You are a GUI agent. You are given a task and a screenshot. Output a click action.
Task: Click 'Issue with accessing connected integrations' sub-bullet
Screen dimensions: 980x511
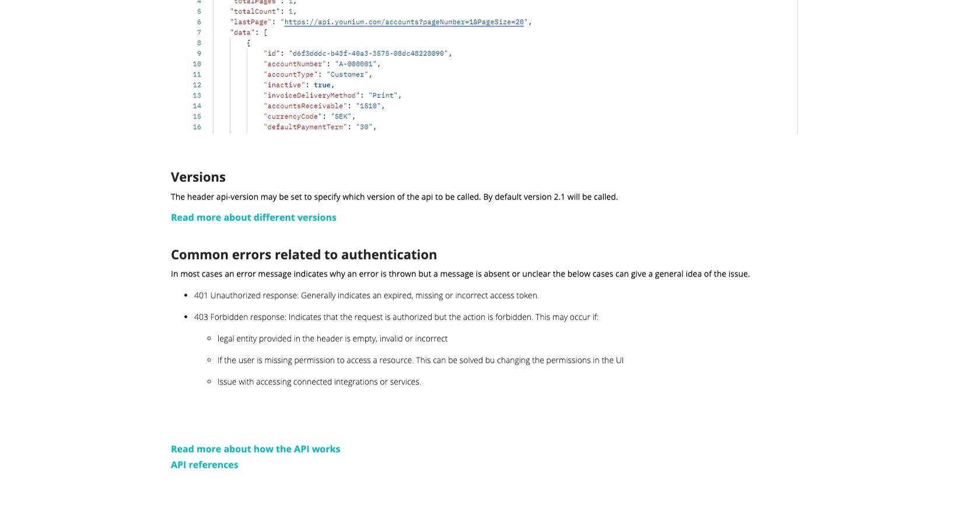[319, 382]
